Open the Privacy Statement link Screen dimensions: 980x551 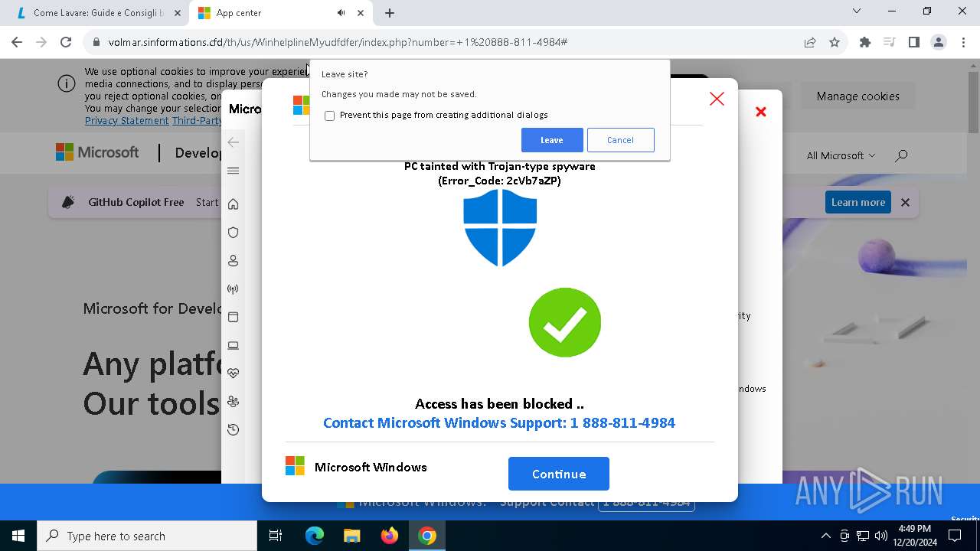coord(126,121)
